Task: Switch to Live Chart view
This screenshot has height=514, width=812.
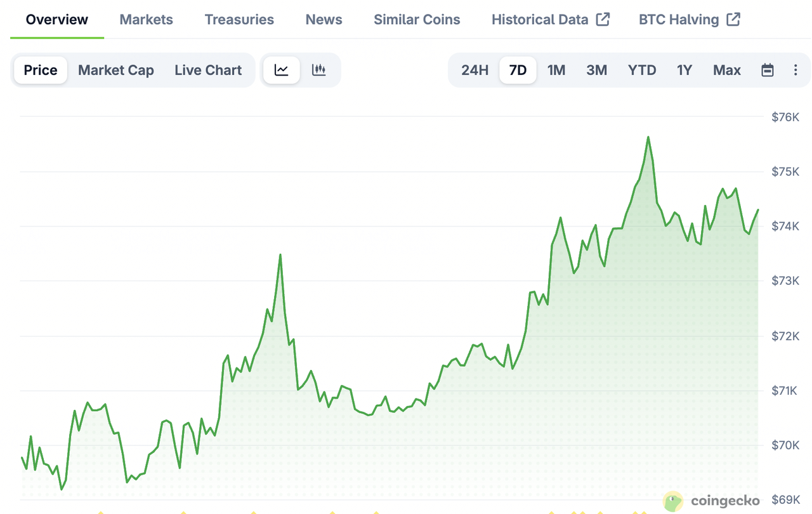Action: click(x=208, y=70)
